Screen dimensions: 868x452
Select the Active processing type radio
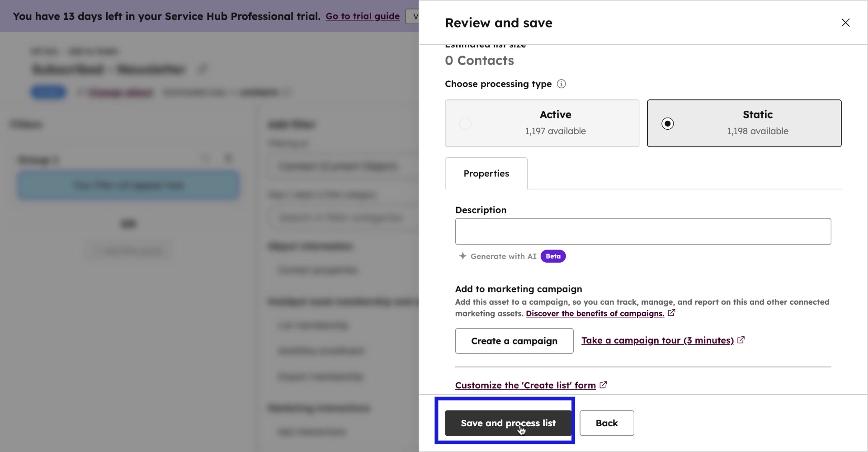coord(465,123)
